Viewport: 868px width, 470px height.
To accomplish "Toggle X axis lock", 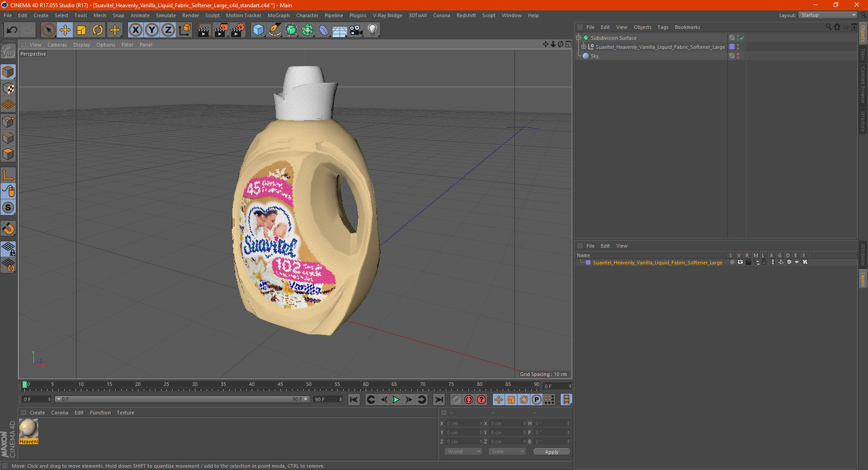I will (x=136, y=30).
